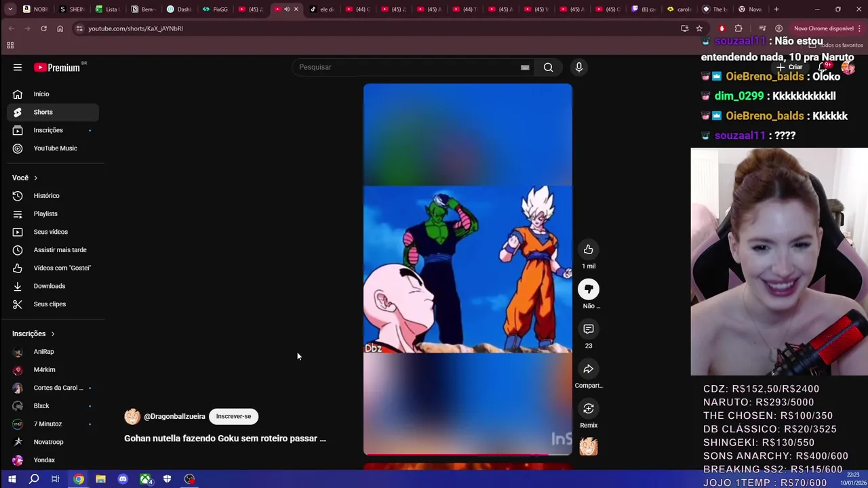Viewport: 868px width, 488px height.
Task: Open YouTube Music link
Action: 53,148
